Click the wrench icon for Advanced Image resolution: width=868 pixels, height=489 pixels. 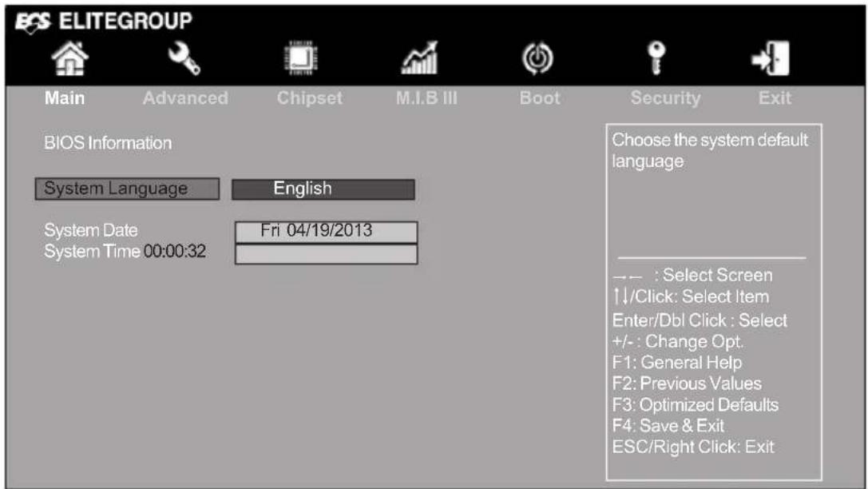184,58
